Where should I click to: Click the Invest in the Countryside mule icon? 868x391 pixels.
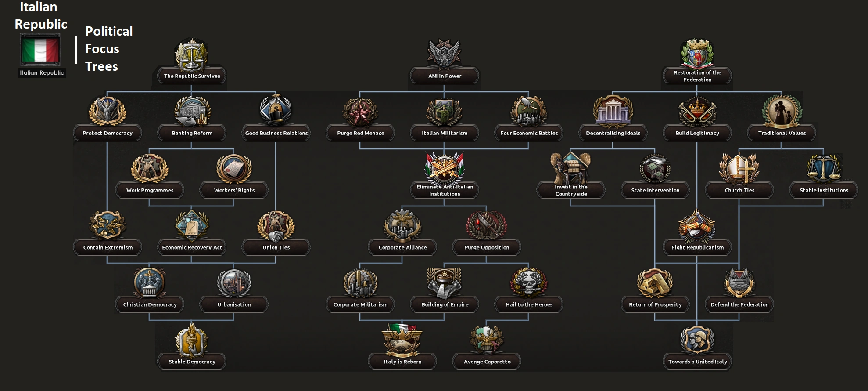[570, 168]
